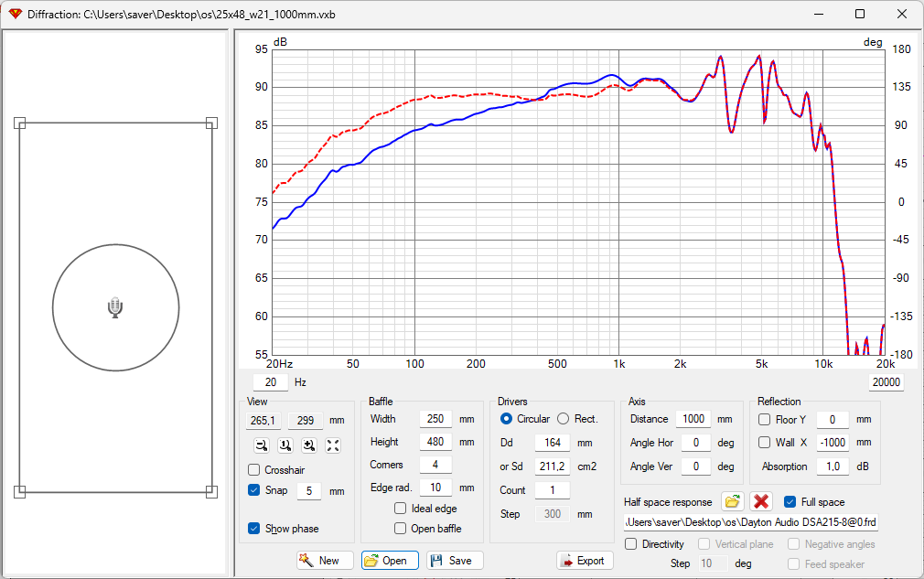Disable the Snap checkbox
This screenshot has width=924, height=579.
click(254, 490)
